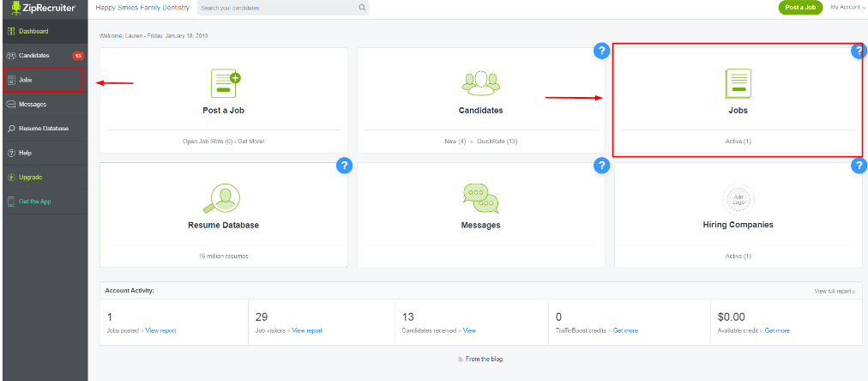Viewport: 868px width, 381px height.
Task: Click View link under Candidates received
Action: coord(469,330)
